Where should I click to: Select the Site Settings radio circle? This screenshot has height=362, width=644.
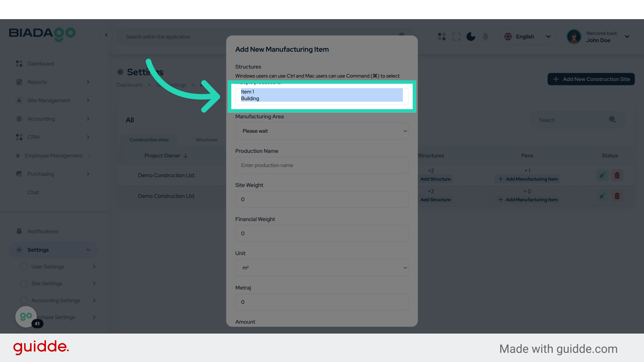pos(23,284)
